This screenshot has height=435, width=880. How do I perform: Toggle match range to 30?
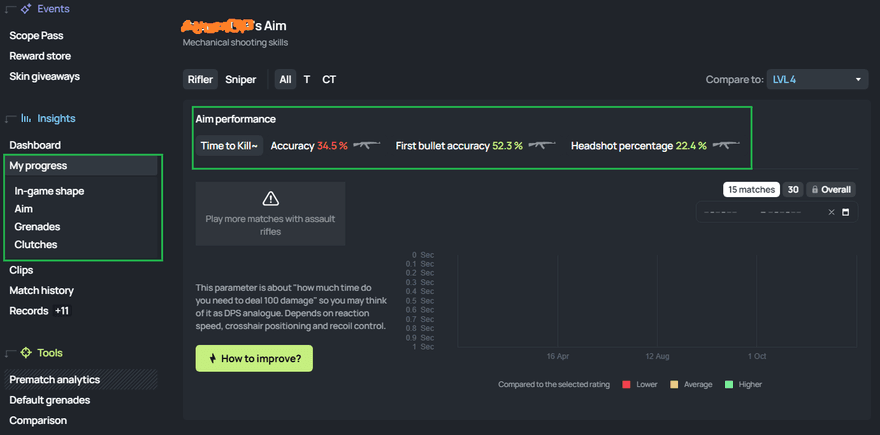793,189
